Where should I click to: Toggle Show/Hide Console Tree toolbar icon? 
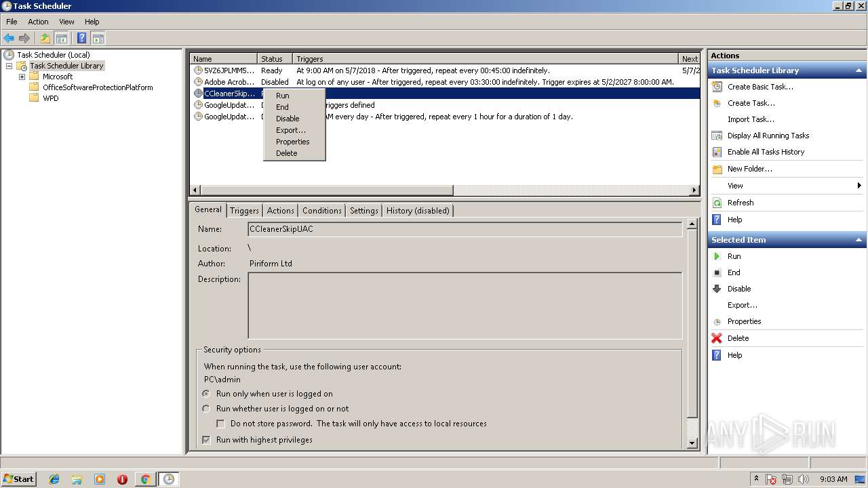(x=61, y=39)
